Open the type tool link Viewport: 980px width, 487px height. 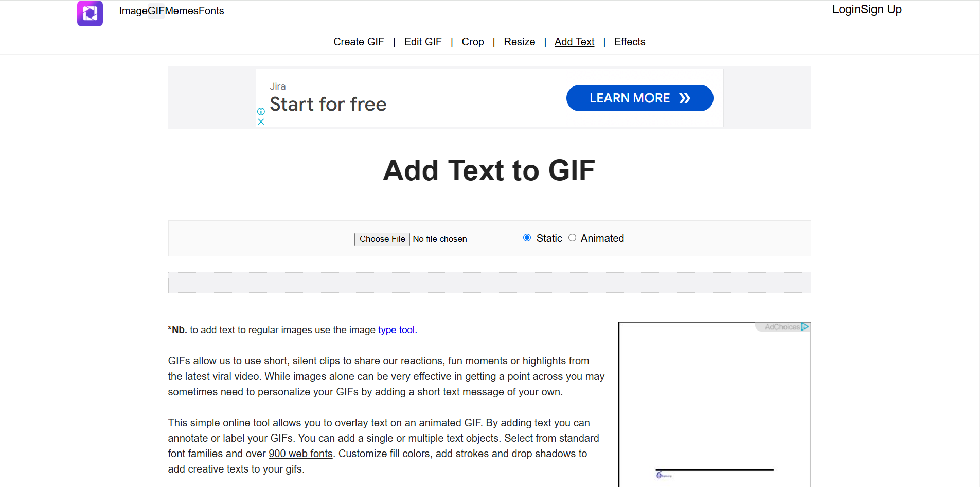(396, 330)
